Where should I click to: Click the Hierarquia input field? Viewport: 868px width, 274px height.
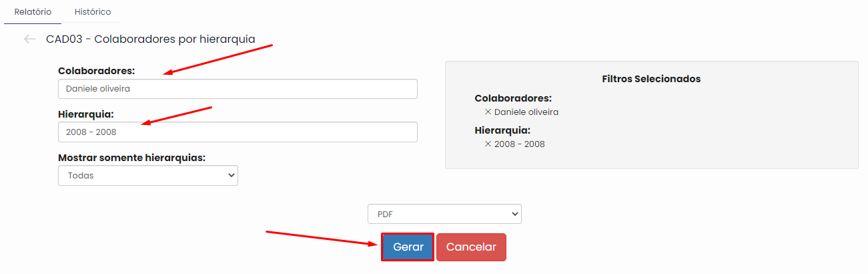238,132
